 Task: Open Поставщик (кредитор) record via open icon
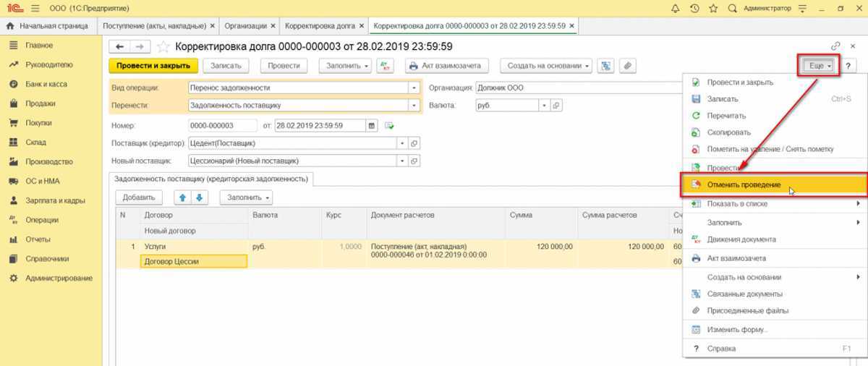coord(414,143)
